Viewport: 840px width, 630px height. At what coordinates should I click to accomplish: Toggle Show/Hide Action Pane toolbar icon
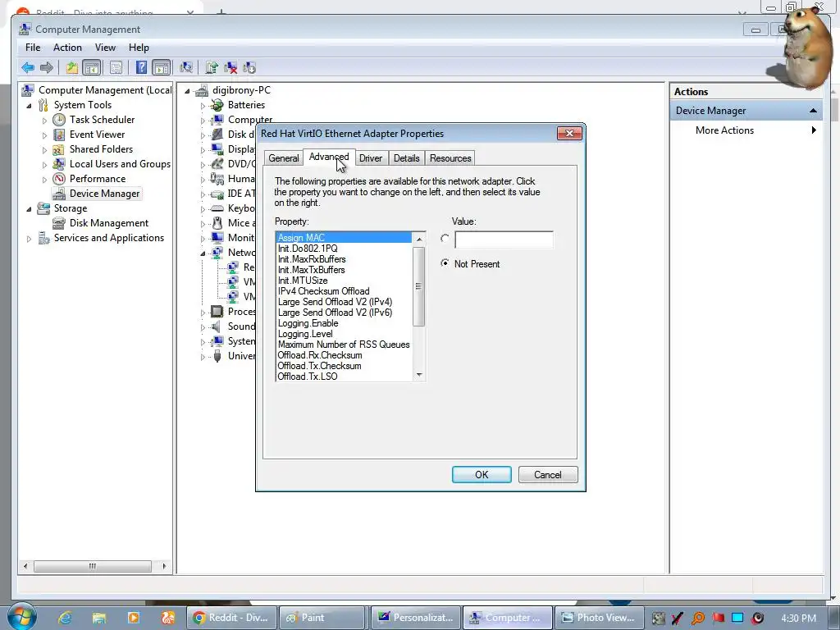click(162, 67)
